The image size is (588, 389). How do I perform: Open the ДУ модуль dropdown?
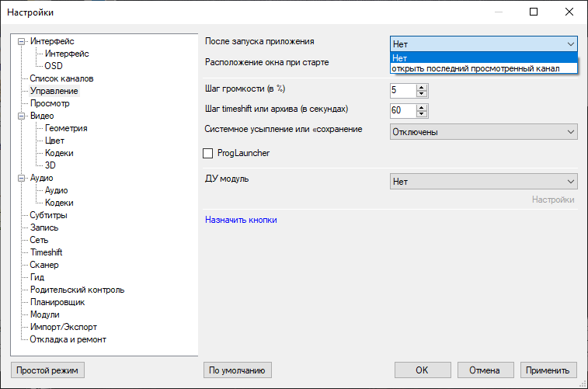[483, 182]
